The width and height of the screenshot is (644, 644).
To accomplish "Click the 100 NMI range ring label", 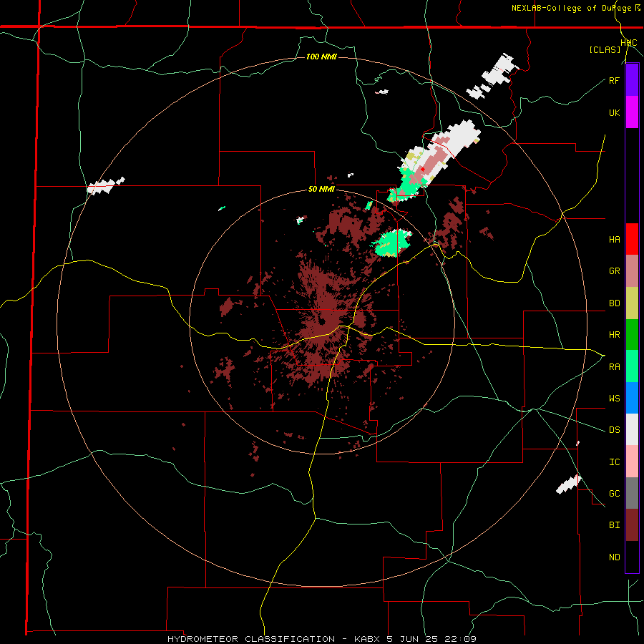I will coord(321,57).
